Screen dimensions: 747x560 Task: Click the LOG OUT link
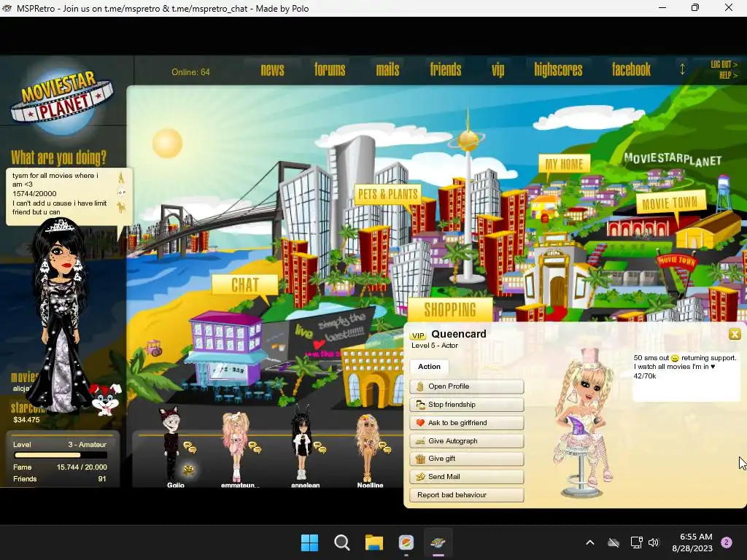[x=724, y=64]
